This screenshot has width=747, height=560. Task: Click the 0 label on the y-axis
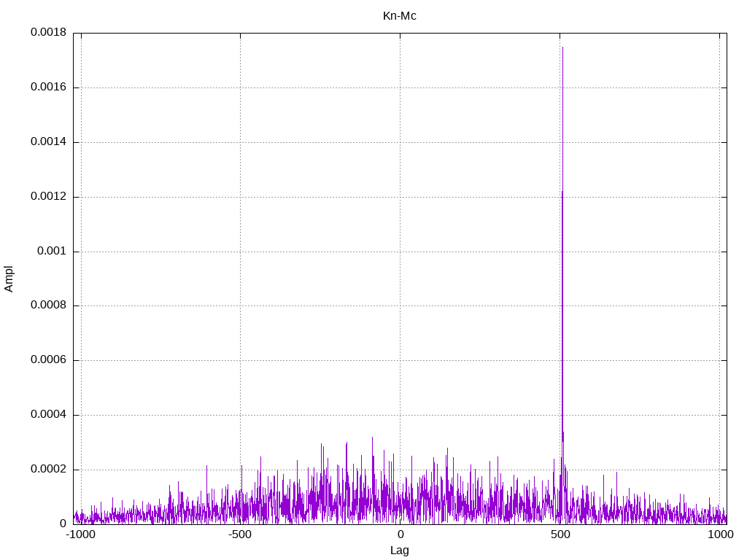[63, 524]
